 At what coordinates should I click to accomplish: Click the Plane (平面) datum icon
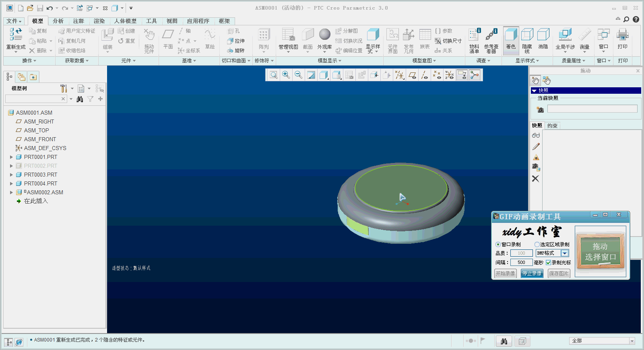(x=168, y=35)
